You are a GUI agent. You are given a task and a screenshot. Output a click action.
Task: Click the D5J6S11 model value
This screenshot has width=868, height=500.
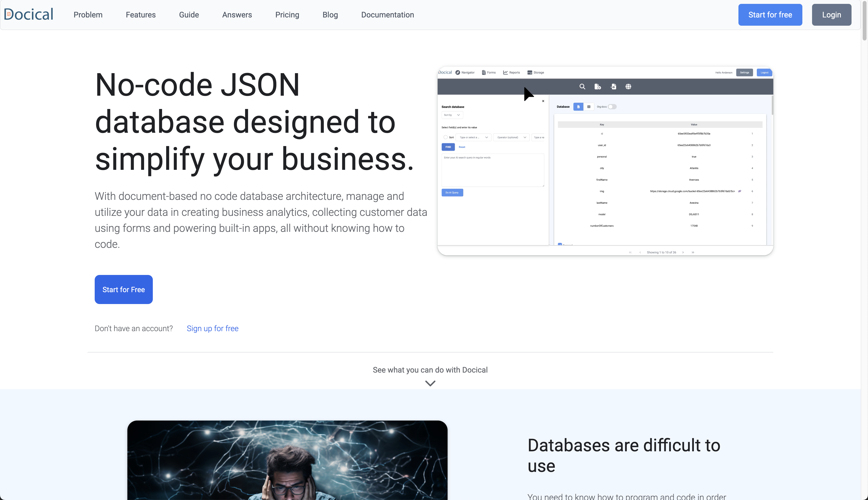point(694,214)
